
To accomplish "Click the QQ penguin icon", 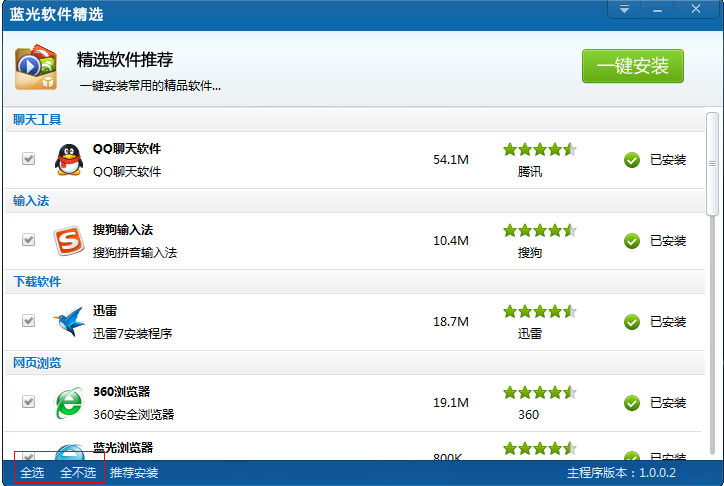I will tap(69, 160).
